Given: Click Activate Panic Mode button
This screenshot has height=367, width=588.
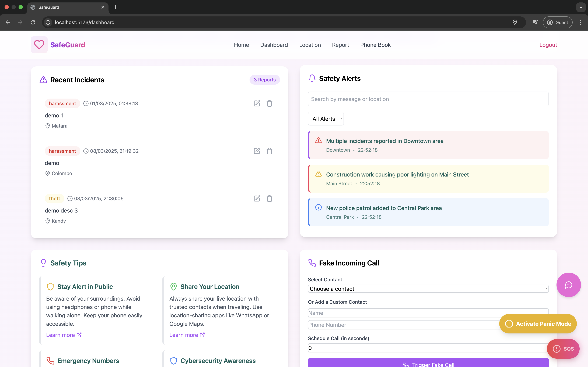Looking at the screenshot, I should click(x=538, y=323).
